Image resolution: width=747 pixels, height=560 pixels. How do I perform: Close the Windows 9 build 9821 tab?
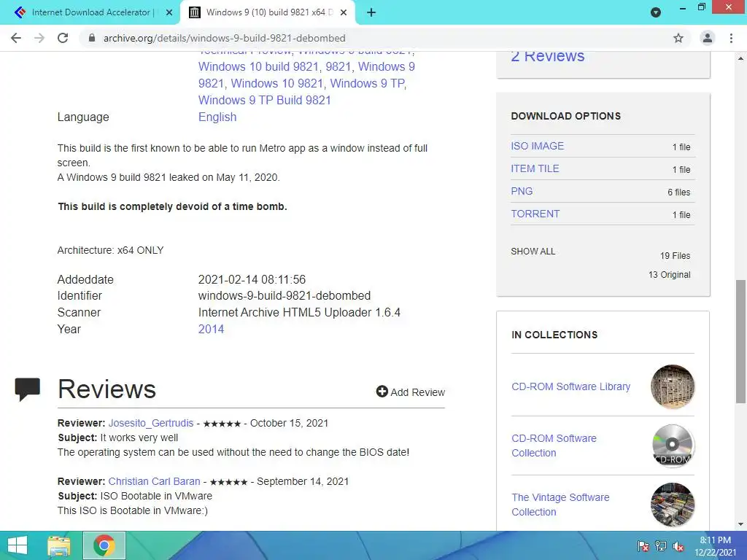(x=344, y=12)
